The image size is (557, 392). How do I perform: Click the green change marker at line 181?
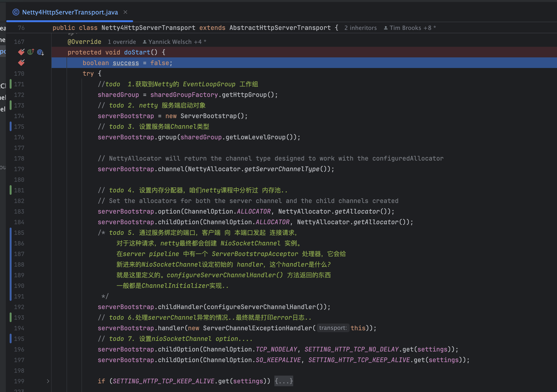[11, 190]
